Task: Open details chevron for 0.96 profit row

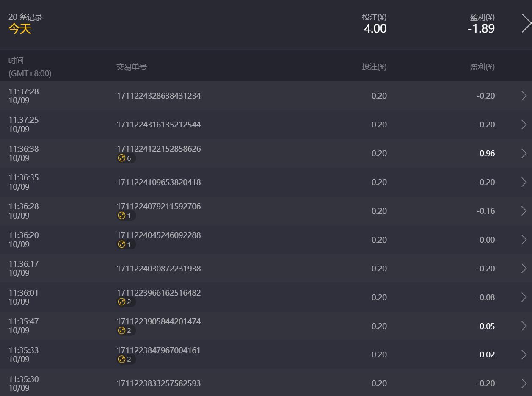Action: click(x=524, y=153)
